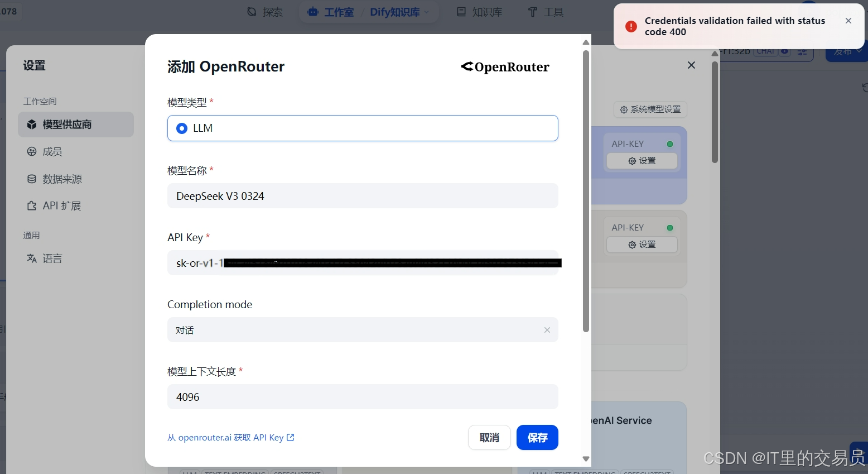The width and height of the screenshot is (868, 474).
Task: Click the 成员 members icon
Action: tap(32, 152)
